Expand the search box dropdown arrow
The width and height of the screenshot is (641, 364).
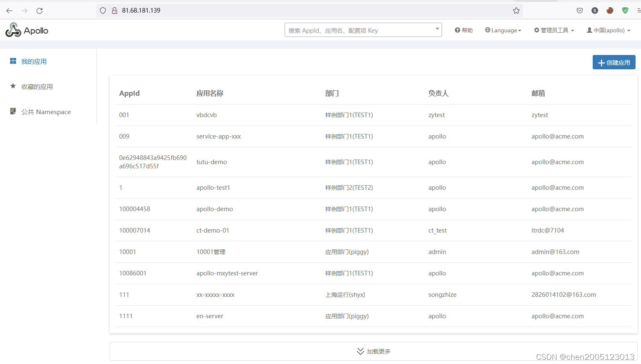437,29
